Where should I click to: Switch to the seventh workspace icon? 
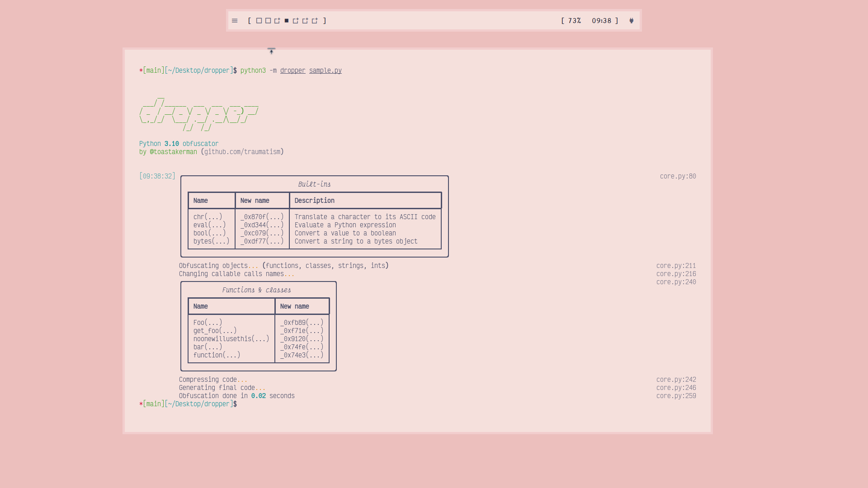[x=315, y=21]
